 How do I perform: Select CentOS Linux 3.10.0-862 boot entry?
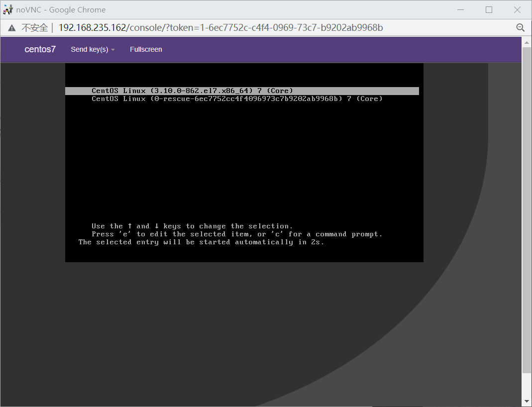242,91
